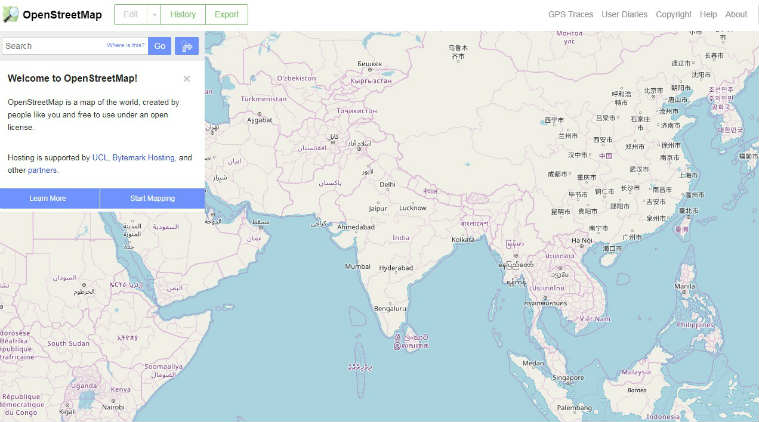
Task: Click the Jaipur label on the map
Action: point(378,209)
